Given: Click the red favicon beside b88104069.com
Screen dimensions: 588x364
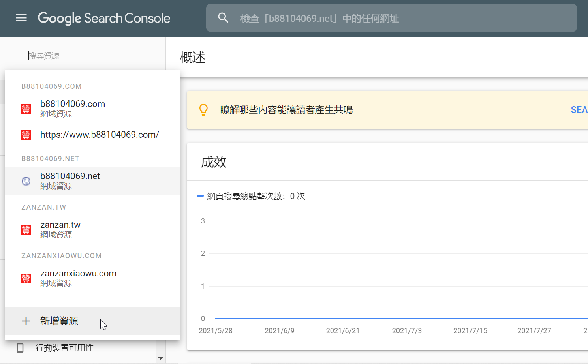Looking at the screenshot, I should point(26,109).
